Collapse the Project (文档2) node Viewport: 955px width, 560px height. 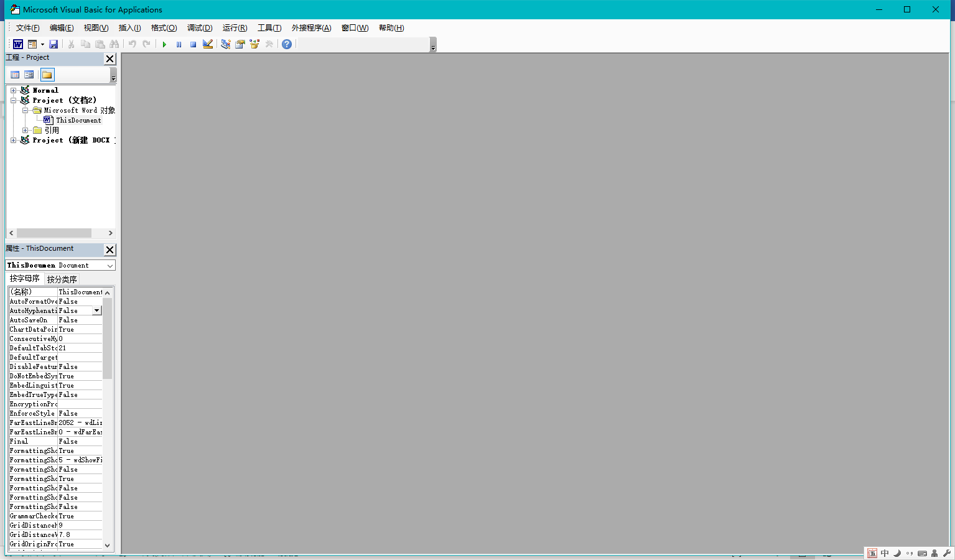click(x=13, y=100)
